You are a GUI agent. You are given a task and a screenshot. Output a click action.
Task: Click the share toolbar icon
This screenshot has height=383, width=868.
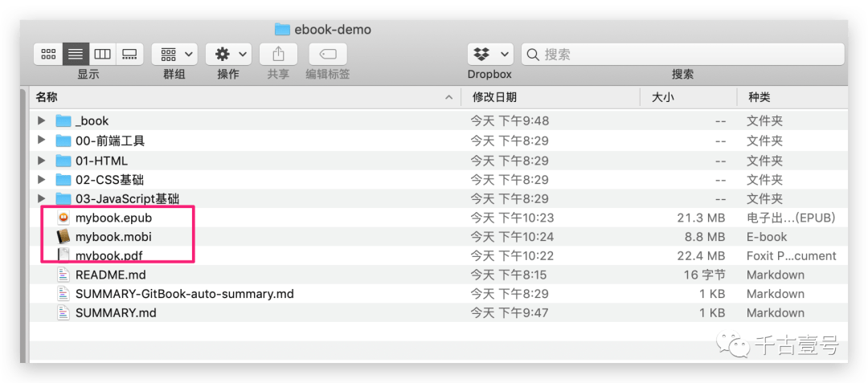(x=278, y=54)
